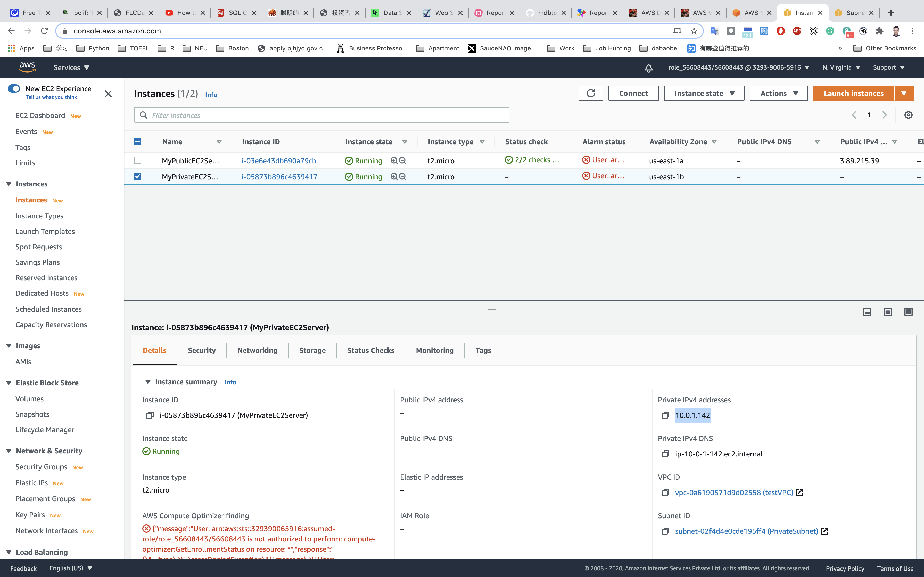Screen dimensions: 924x577
Task: Click zoom-in icon for MyPrivateEC2Server state
Action: pyautogui.click(x=394, y=177)
